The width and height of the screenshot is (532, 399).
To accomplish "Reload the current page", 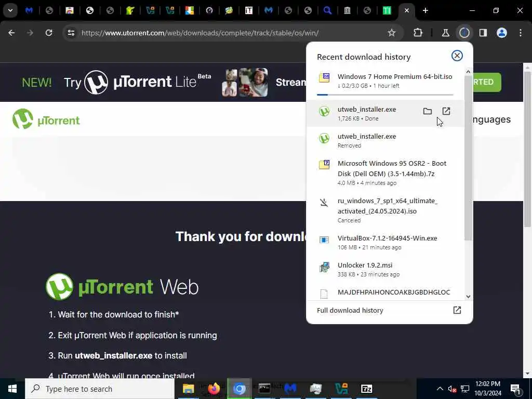I will pyautogui.click(x=49, y=33).
